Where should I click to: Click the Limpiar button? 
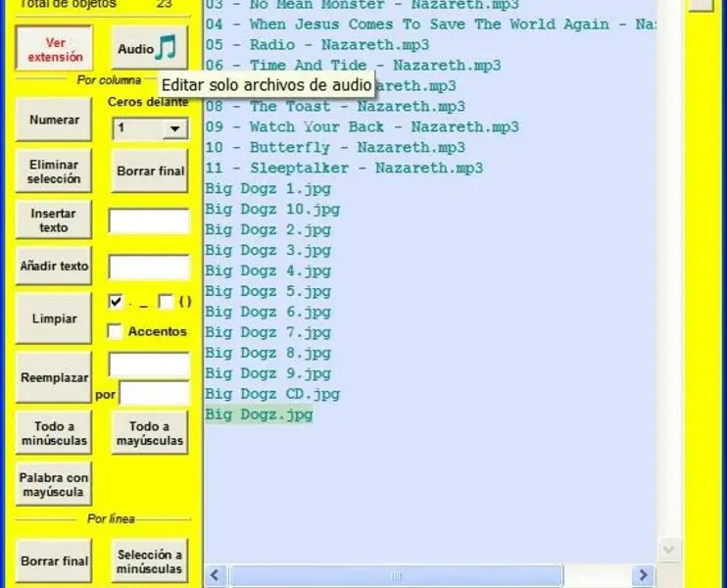(54, 318)
